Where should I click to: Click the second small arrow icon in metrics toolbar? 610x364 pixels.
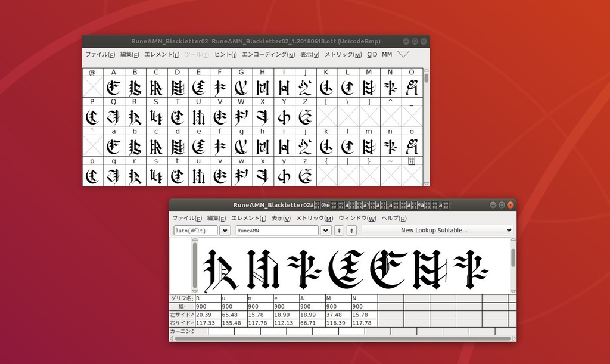(351, 231)
